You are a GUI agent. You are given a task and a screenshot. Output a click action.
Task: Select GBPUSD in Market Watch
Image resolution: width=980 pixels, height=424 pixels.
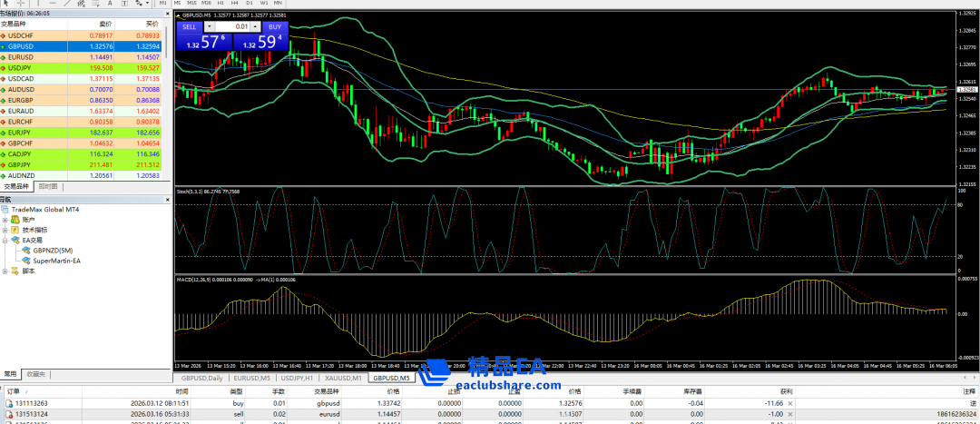point(21,46)
